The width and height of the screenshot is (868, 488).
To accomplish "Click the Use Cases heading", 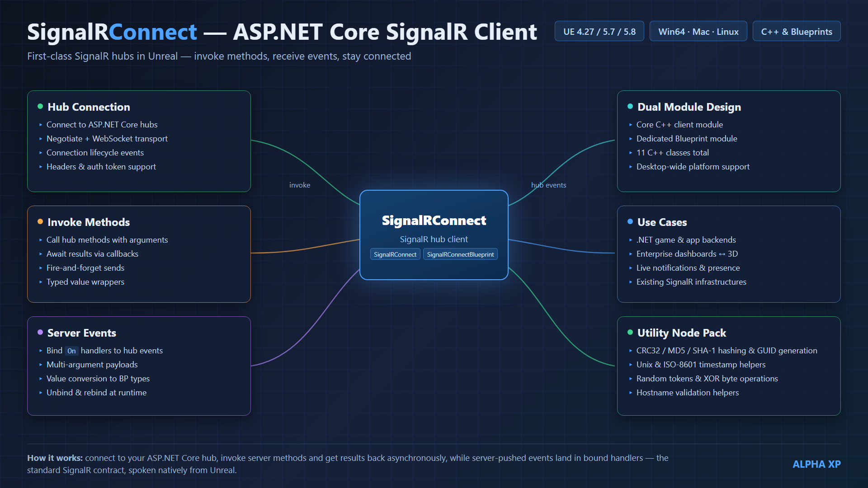I will (662, 222).
